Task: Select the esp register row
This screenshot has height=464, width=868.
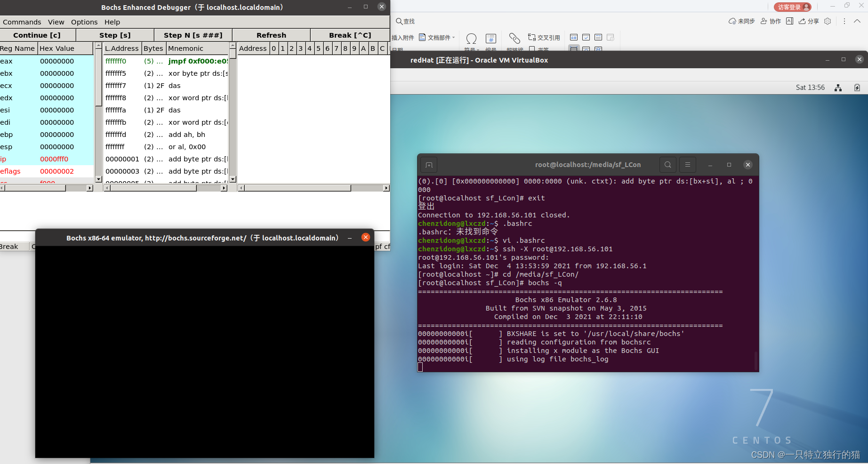Action: pyautogui.click(x=47, y=147)
